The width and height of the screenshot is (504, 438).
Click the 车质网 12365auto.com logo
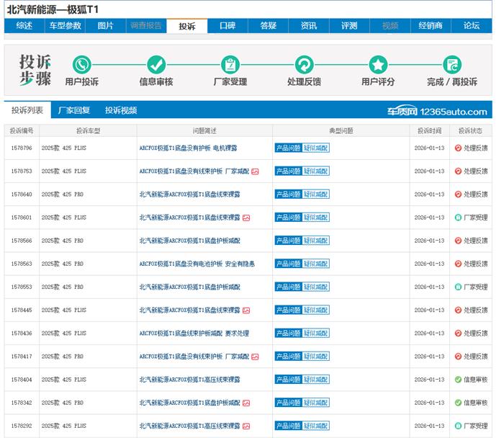pyautogui.click(x=437, y=111)
